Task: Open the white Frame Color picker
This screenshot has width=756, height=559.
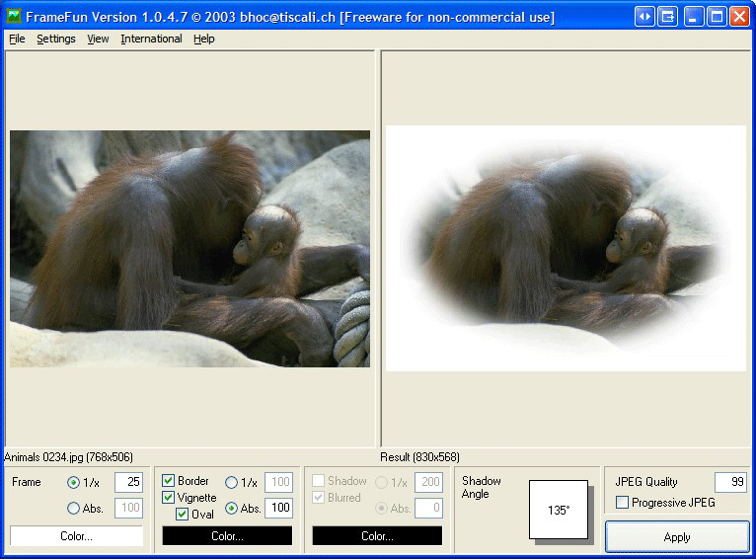Action: pyautogui.click(x=76, y=536)
